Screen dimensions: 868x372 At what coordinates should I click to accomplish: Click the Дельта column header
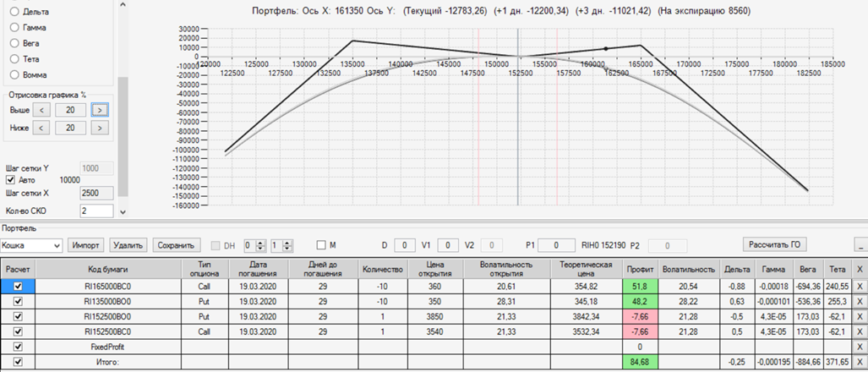(736, 269)
